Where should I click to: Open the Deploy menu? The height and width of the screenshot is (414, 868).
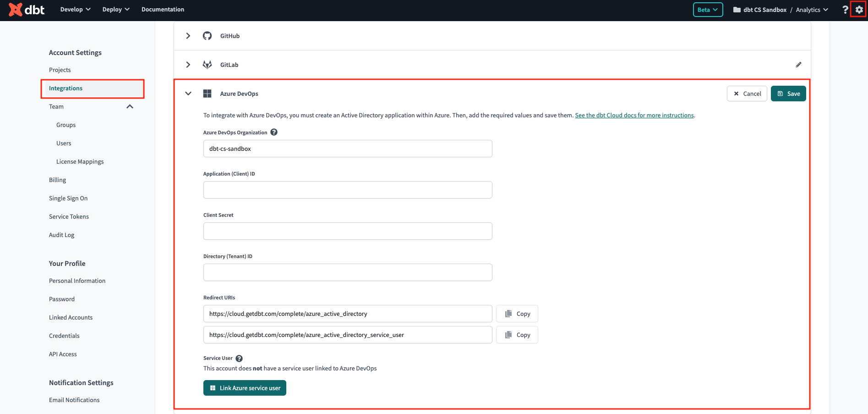point(115,9)
